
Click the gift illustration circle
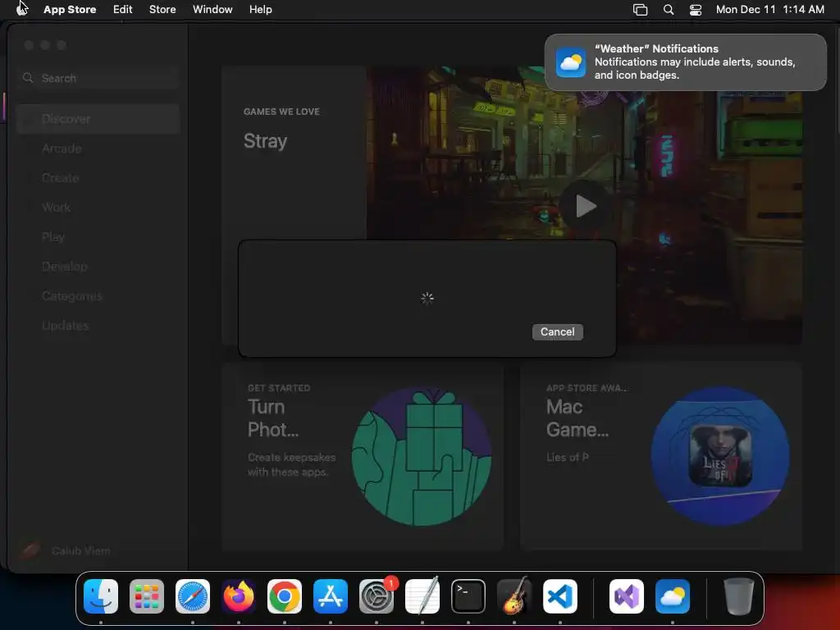point(421,456)
